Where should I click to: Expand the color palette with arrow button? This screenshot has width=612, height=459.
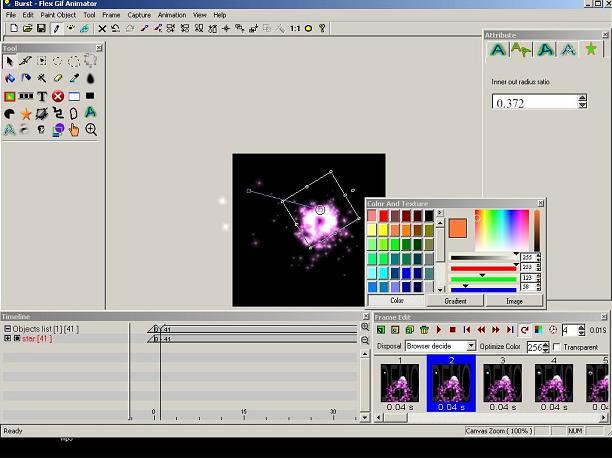(440, 213)
